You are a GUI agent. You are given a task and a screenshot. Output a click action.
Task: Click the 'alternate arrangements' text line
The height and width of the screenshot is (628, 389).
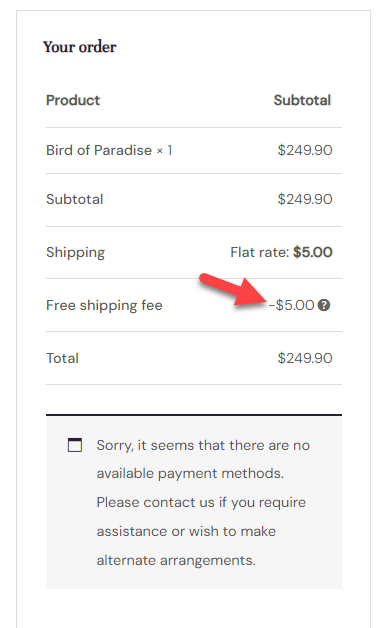(175, 560)
